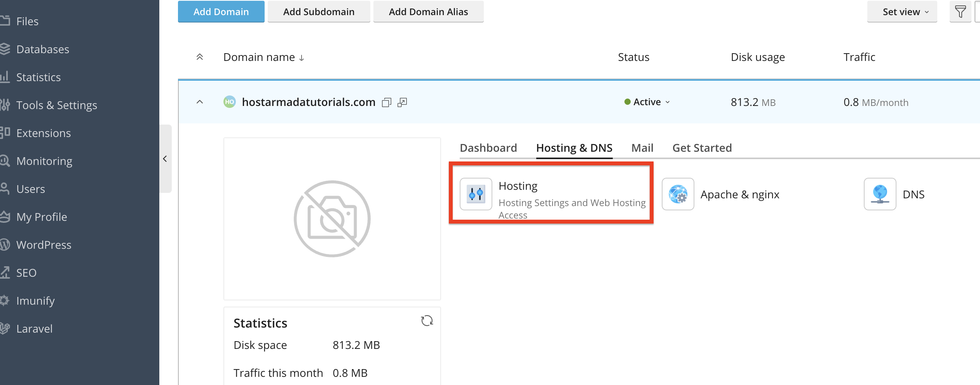This screenshot has width=980, height=385.
Task: Switch to the Mail tab
Action: coord(642,147)
